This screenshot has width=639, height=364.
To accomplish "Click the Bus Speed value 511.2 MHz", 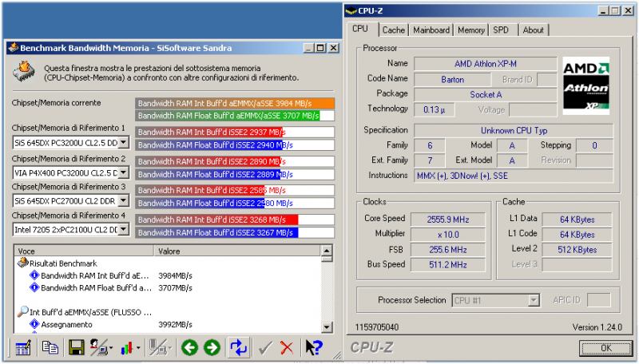I will click(x=448, y=265).
